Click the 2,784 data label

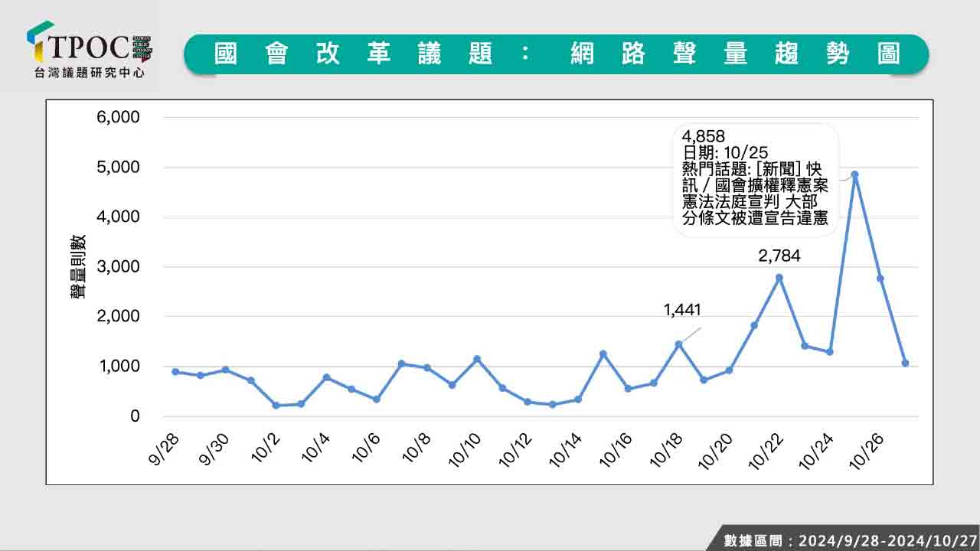tap(779, 256)
